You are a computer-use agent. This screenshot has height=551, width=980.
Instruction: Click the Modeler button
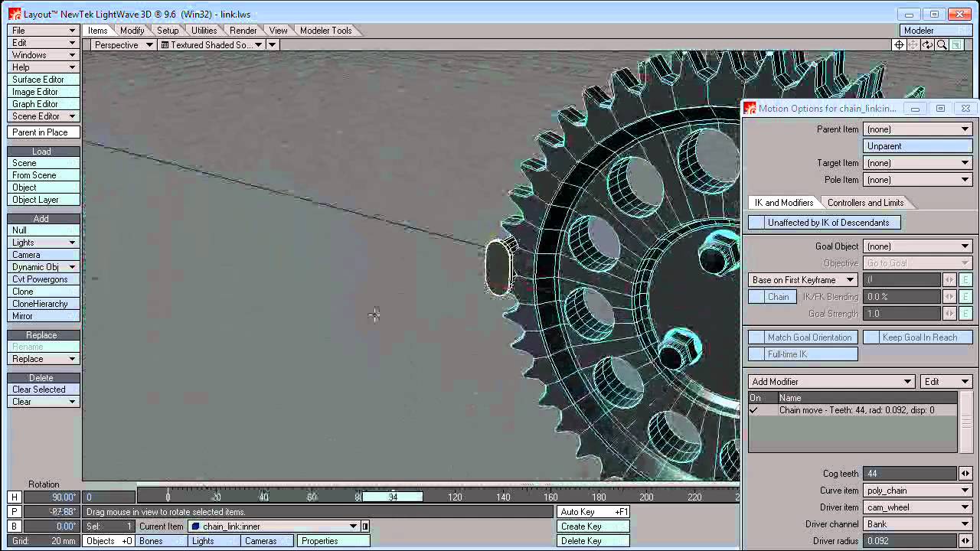pyautogui.click(x=936, y=31)
